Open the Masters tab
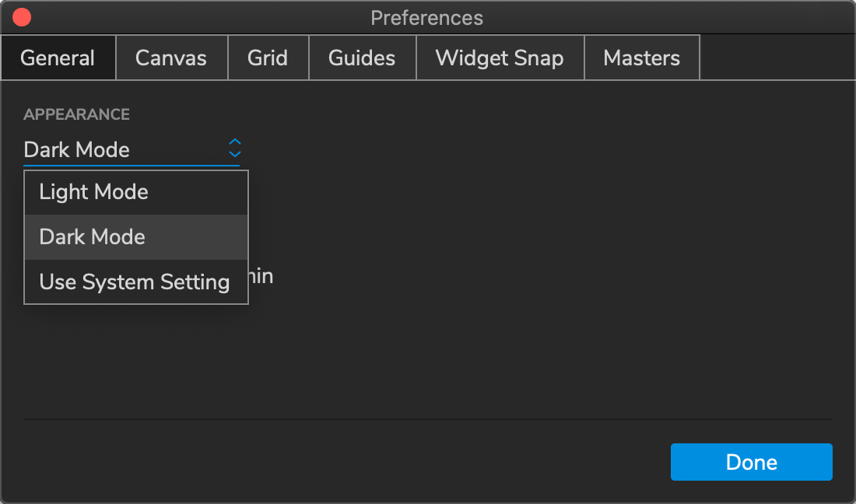This screenshot has width=856, height=504. [x=641, y=57]
